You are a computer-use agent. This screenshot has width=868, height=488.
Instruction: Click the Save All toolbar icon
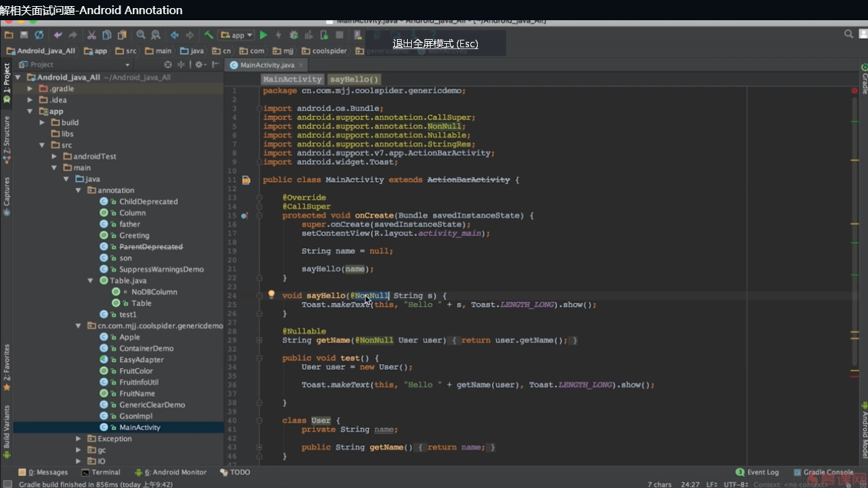[24, 35]
